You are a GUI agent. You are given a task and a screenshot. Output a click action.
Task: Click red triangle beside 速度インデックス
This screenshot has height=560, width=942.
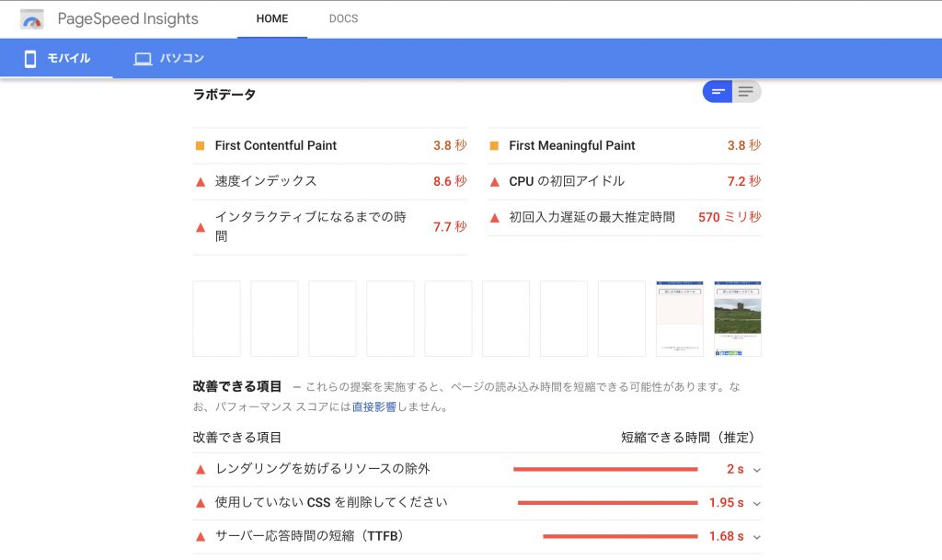[x=201, y=182]
